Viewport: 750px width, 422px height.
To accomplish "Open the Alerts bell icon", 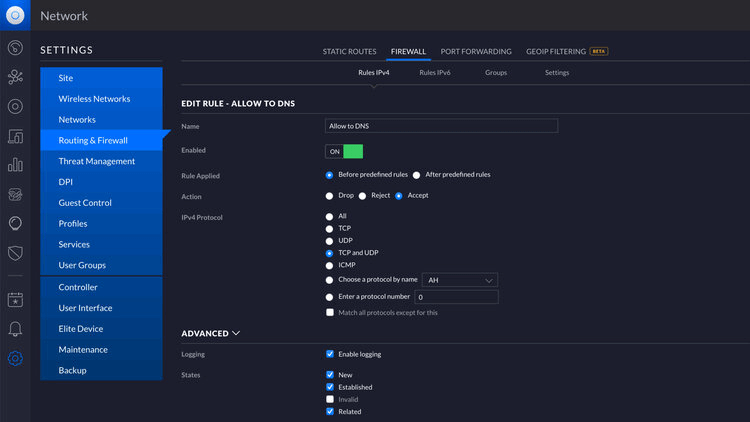I will point(15,329).
